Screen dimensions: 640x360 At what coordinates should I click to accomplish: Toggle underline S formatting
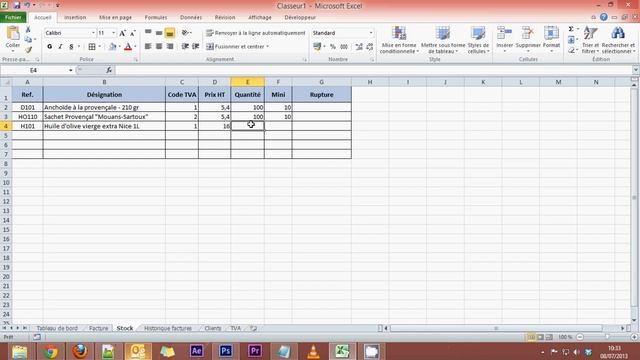tap(71, 47)
